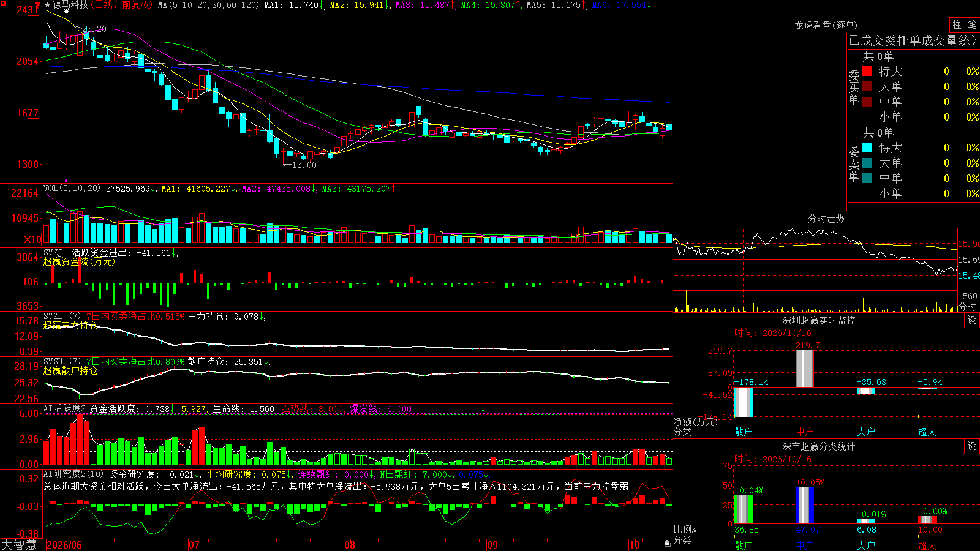Click the 龙虎看盘(逐单) panel title
Viewport: 980px width, 551px height.
pyautogui.click(x=826, y=25)
